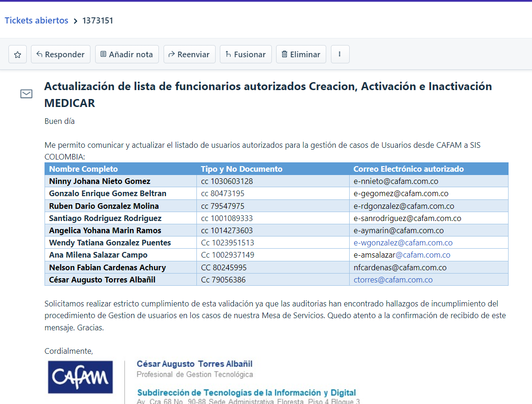Click the Buen día greeting text

coord(60,122)
